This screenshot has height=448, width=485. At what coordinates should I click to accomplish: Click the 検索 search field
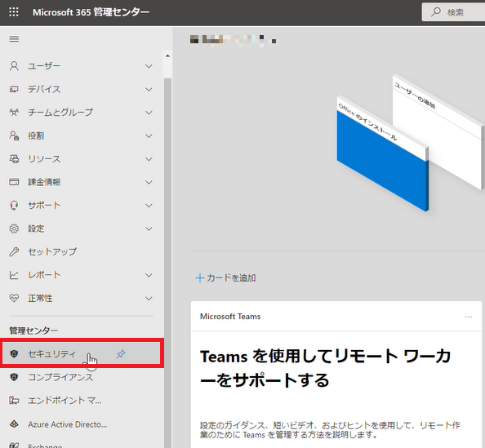(453, 12)
